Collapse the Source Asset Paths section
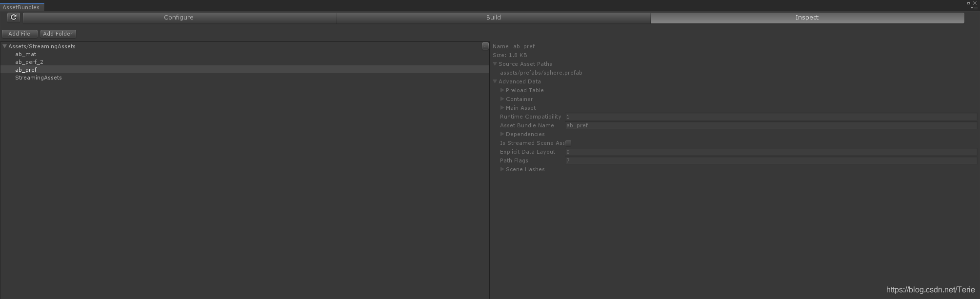 click(495, 64)
